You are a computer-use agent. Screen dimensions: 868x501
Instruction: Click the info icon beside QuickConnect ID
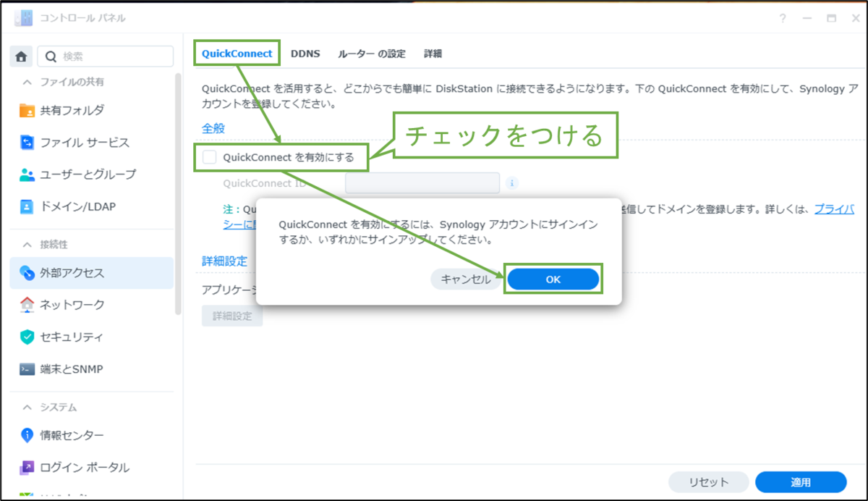coord(512,183)
